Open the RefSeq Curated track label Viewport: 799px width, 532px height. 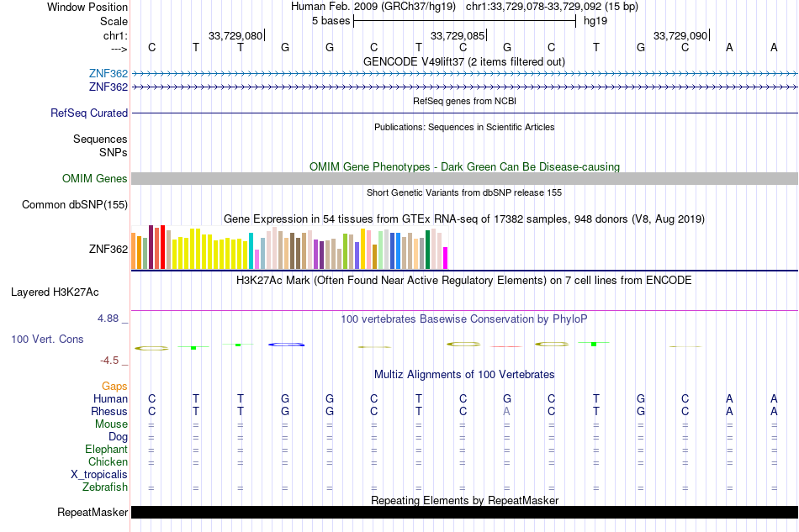point(88,113)
